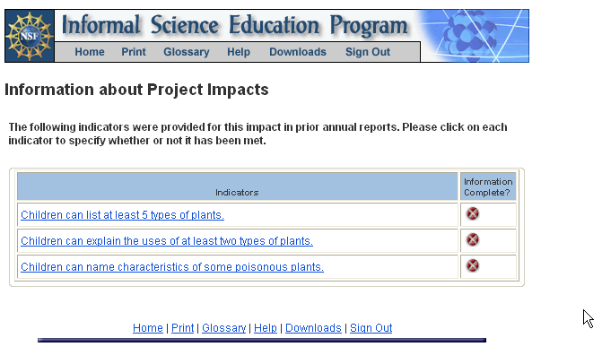Click red X status for listing plants indicator
The image size is (602, 364).
[473, 214]
